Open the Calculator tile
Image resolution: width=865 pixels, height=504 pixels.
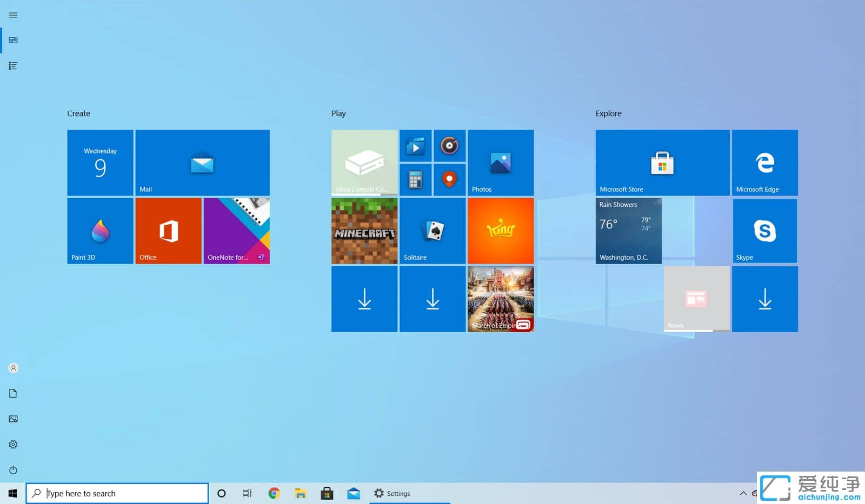pos(415,179)
